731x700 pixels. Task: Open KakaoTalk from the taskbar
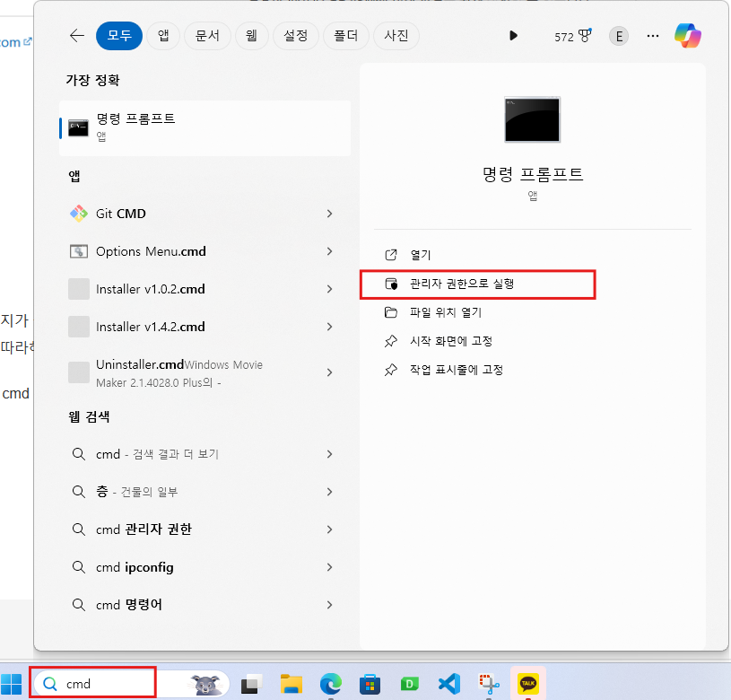click(x=527, y=682)
